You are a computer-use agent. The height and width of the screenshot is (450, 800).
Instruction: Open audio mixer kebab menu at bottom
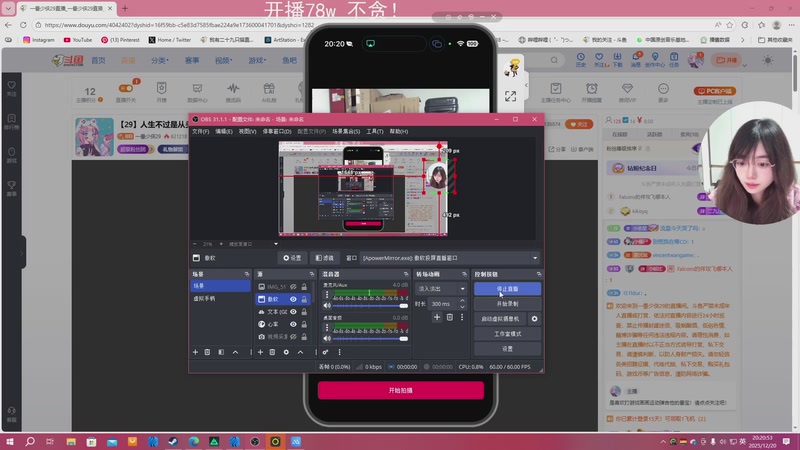pyautogui.click(x=339, y=352)
